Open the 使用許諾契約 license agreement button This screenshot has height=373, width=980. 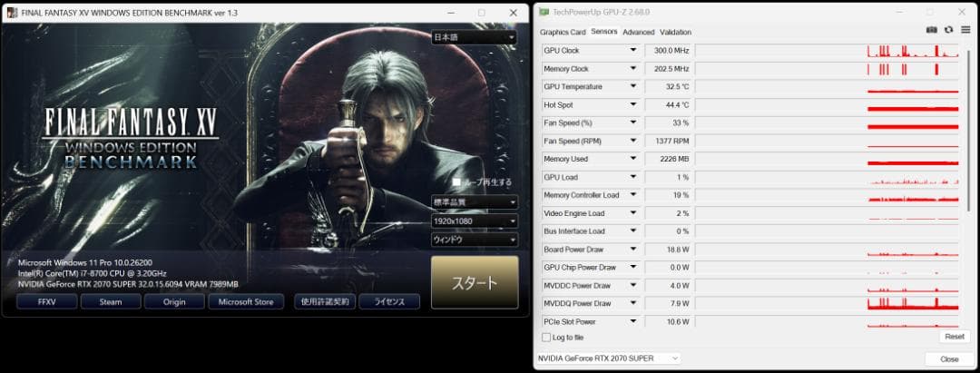coord(324,302)
